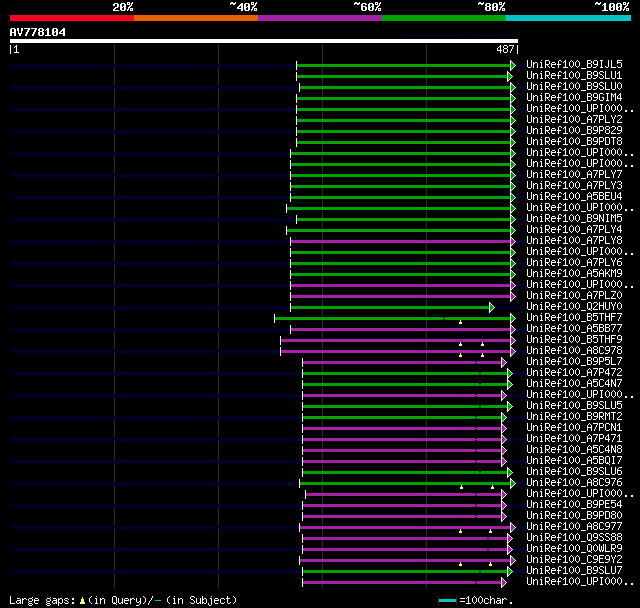
Task: Click the arrowhead ending the UniRef100_B9IJL5 alignment bar
Action: [x=513, y=64]
